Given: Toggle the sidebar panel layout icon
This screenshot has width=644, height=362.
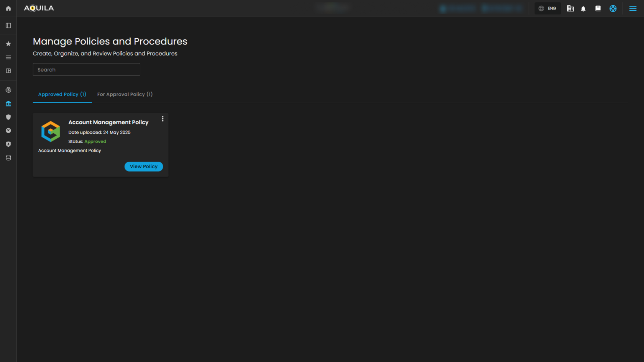Looking at the screenshot, I should tap(8, 26).
